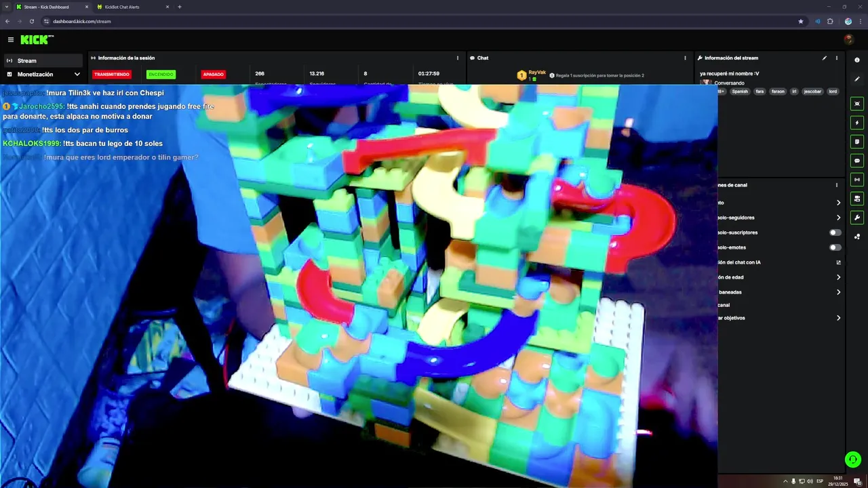Go back in browser
This screenshot has width=868, height=488.
click(7, 21)
